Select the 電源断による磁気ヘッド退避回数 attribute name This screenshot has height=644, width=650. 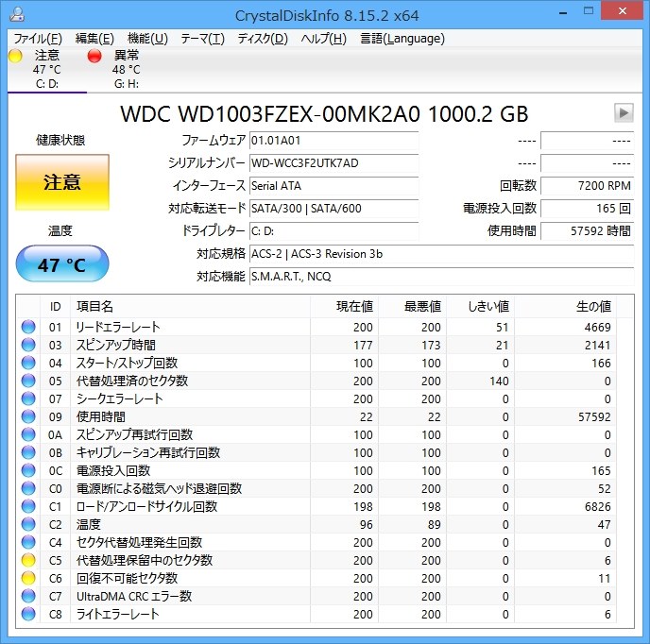[159, 488]
